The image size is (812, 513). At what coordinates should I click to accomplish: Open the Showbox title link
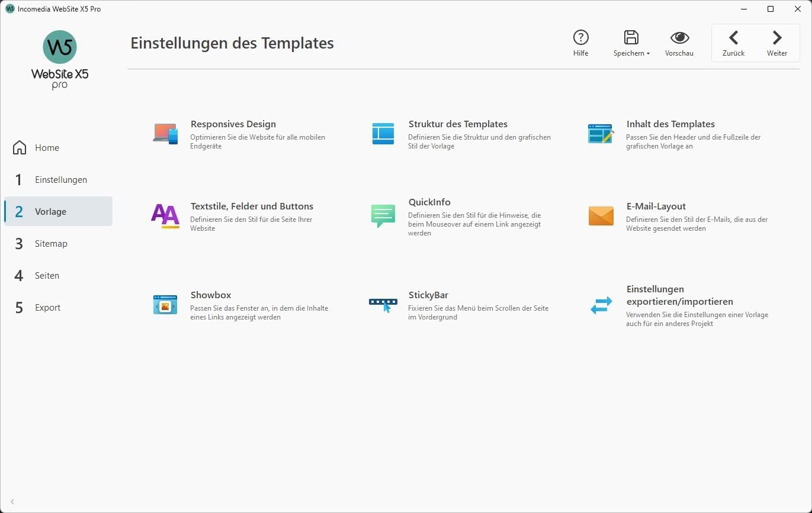pyautogui.click(x=211, y=295)
